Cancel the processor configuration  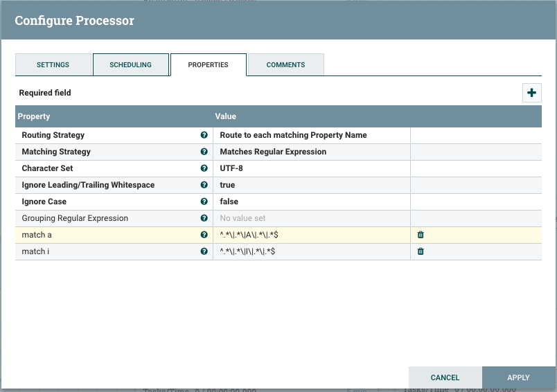pyautogui.click(x=445, y=377)
